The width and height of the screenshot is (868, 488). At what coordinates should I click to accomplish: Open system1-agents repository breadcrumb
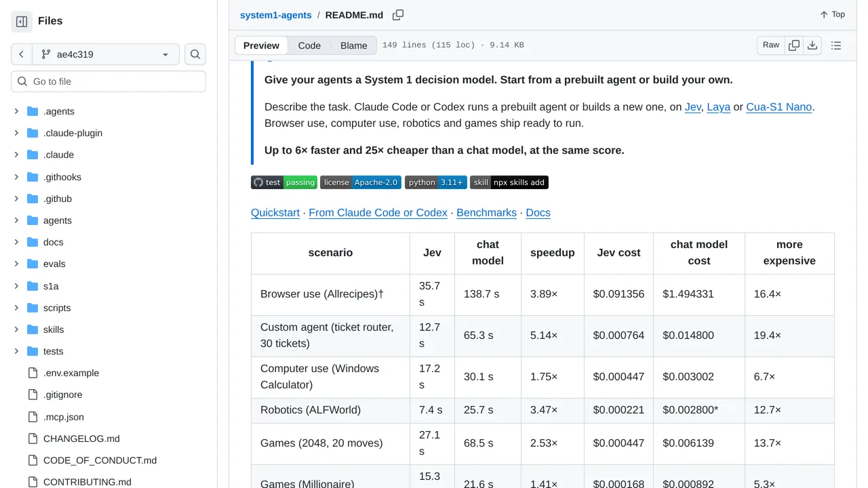click(x=276, y=15)
